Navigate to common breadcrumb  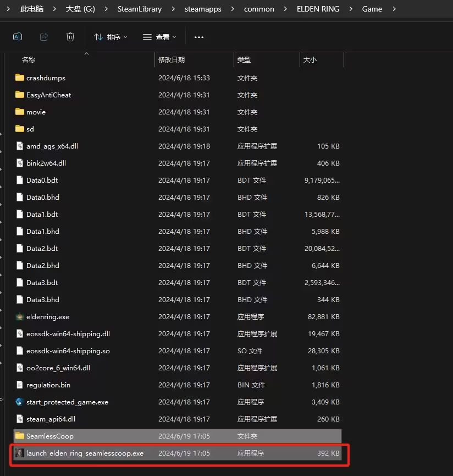click(x=259, y=9)
